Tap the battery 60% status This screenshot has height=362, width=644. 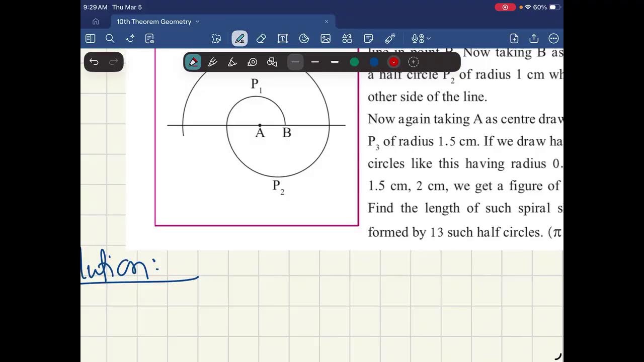(546, 7)
